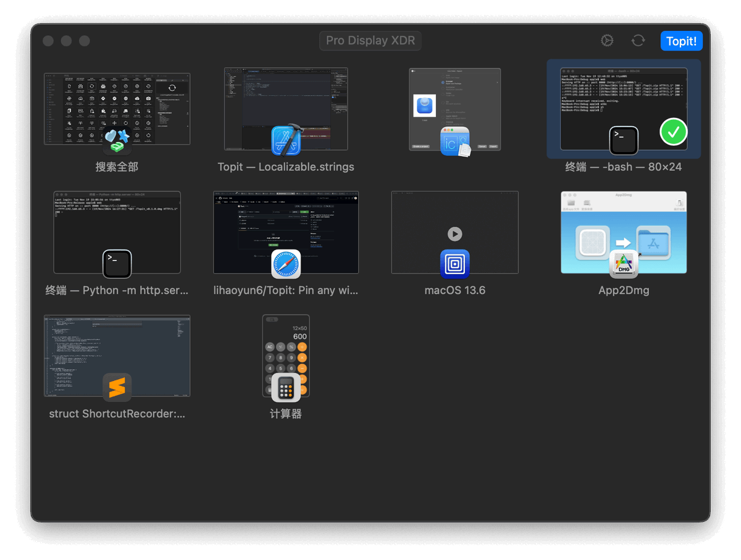741x560 pixels.
Task: Click the 搜索全部 label
Action: 117,167
